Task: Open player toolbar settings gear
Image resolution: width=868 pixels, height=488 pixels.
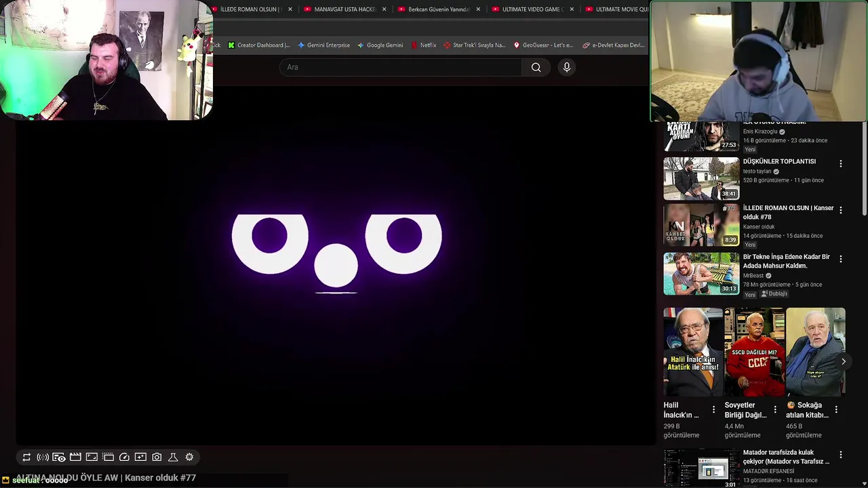Action: 189,457
